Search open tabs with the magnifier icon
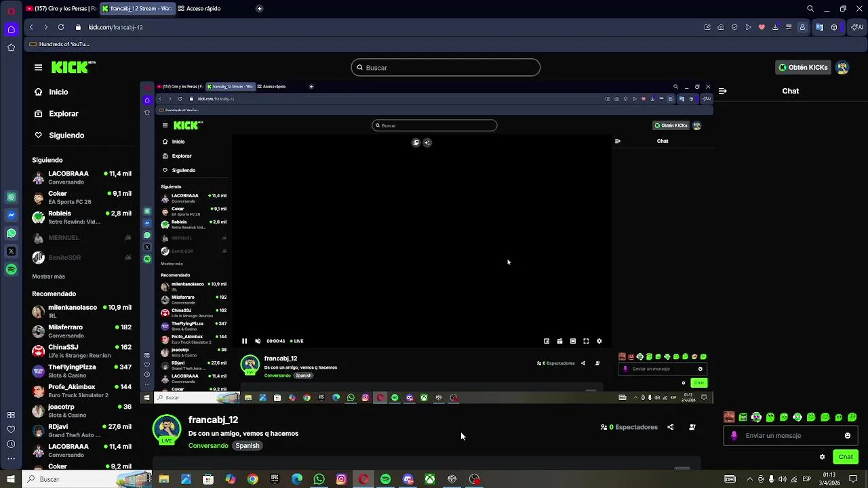Screen dimensions: 868x488 [x=810, y=9]
